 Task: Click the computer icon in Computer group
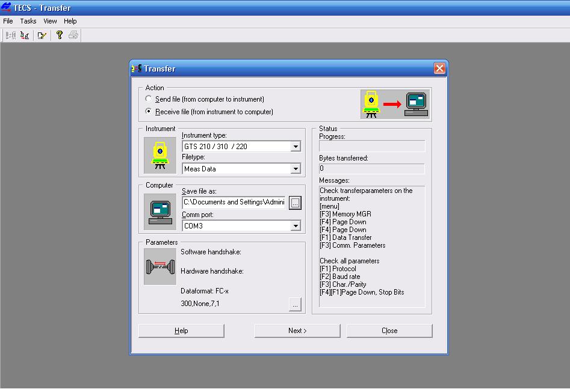click(160, 212)
